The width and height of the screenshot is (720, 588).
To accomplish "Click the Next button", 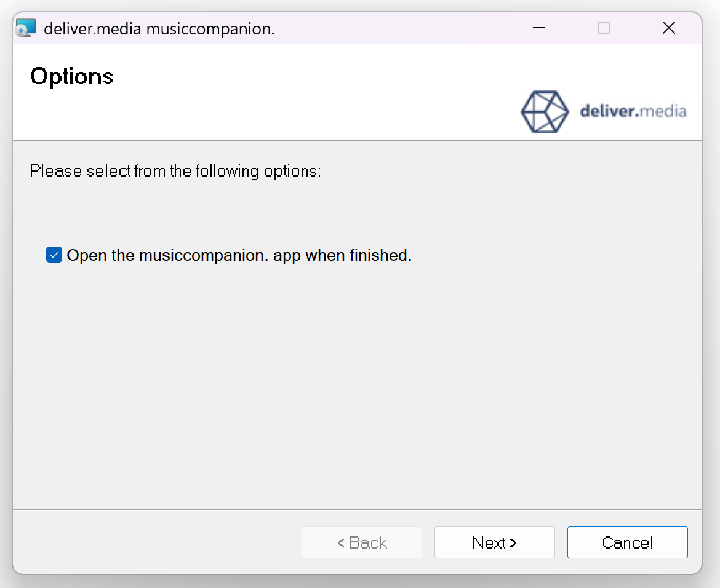I will coord(495,542).
